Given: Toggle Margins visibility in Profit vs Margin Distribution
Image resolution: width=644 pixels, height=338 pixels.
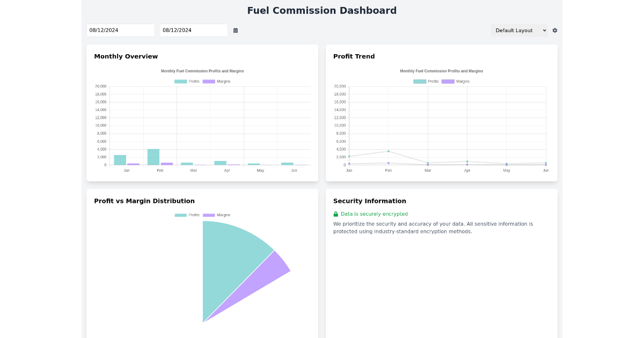Looking at the screenshot, I should tap(218, 215).
